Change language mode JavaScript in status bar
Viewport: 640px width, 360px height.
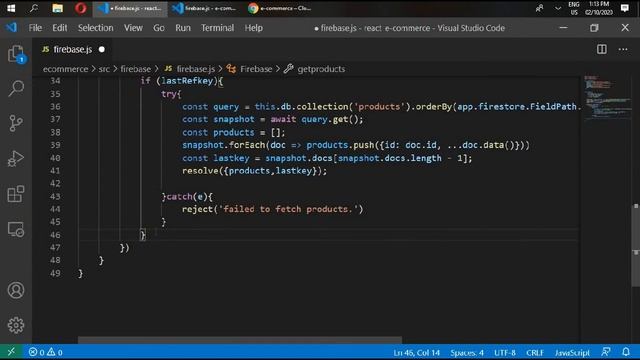(x=572, y=352)
